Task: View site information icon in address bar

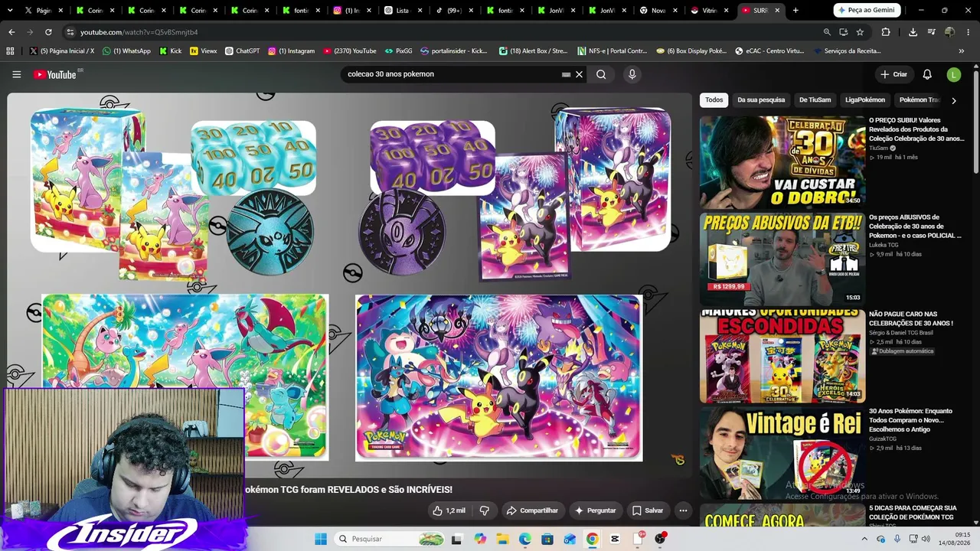Action: click(70, 32)
